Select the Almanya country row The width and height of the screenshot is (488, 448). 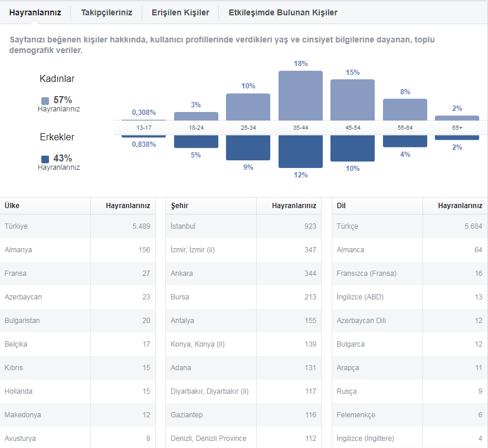click(77, 250)
